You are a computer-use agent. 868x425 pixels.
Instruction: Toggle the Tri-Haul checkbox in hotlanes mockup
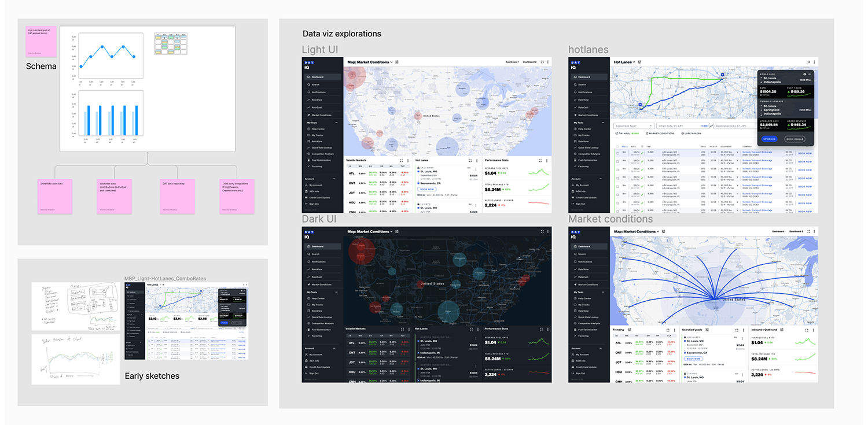point(616,134)
